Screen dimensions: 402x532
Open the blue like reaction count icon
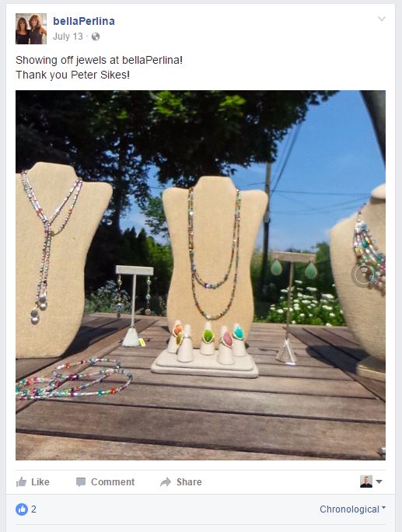pos(22,509)
